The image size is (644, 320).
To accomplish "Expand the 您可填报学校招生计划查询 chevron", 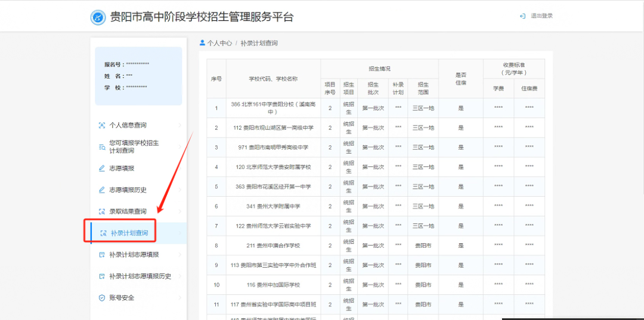I will click(179, 147).
